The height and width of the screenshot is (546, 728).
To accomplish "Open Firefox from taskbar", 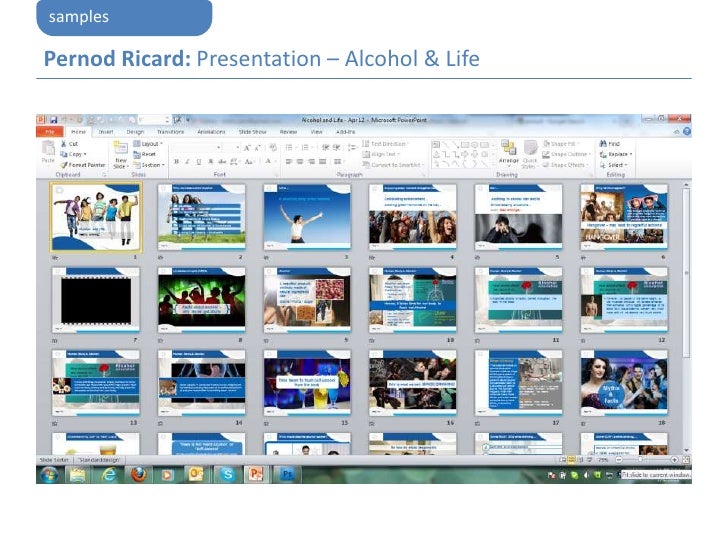I will pyautogui.click(x=138, y=474).
